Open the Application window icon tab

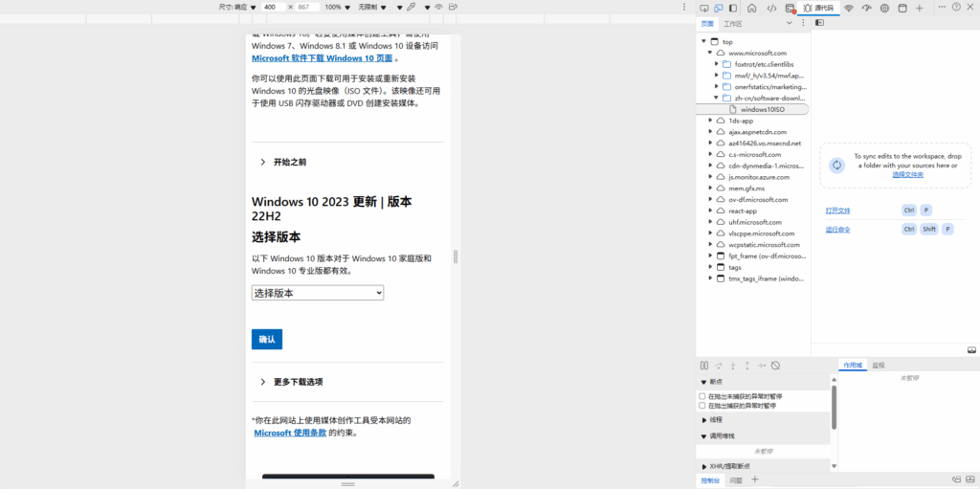[x=902, y=8]
